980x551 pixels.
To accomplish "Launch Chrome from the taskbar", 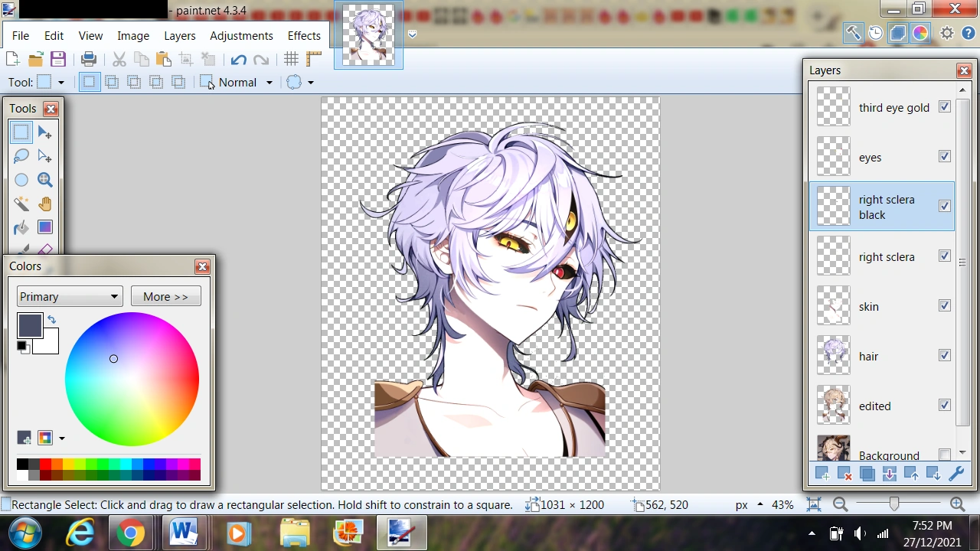I will (x=132, y=533).
